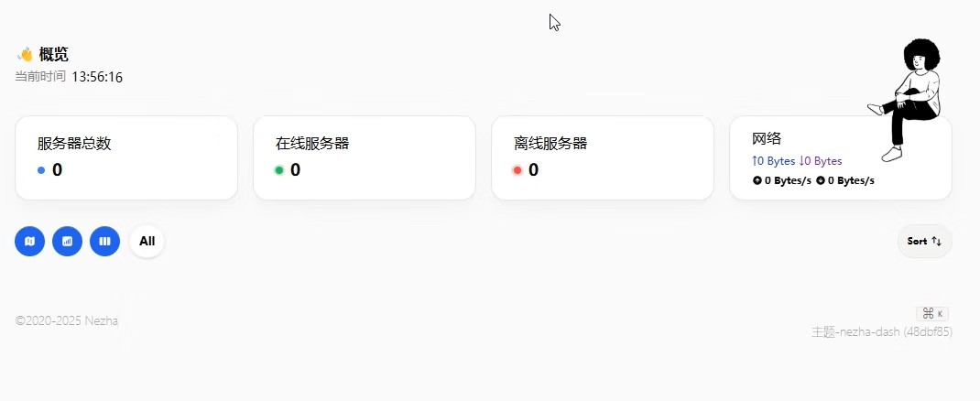Click the 网络 card title

click(x=767, y=138)
